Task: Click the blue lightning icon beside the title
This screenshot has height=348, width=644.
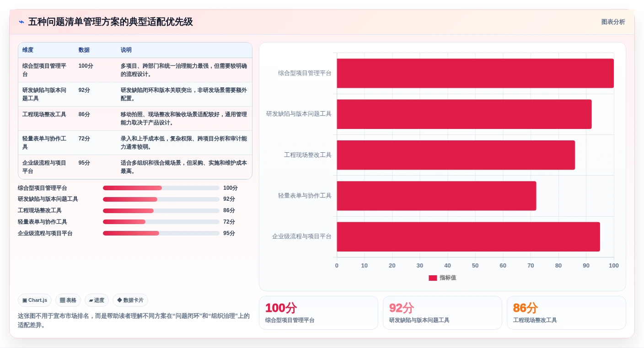Action: [x=21, y=22]
